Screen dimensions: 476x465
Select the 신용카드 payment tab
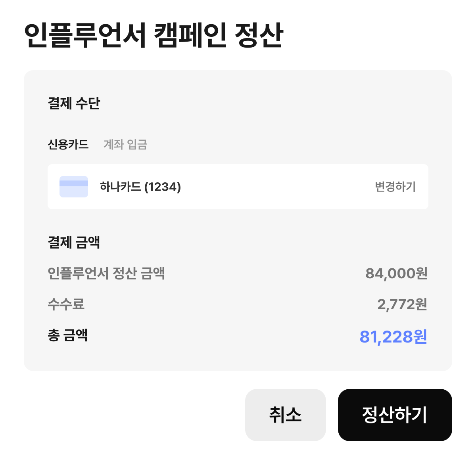coord(68,144)
